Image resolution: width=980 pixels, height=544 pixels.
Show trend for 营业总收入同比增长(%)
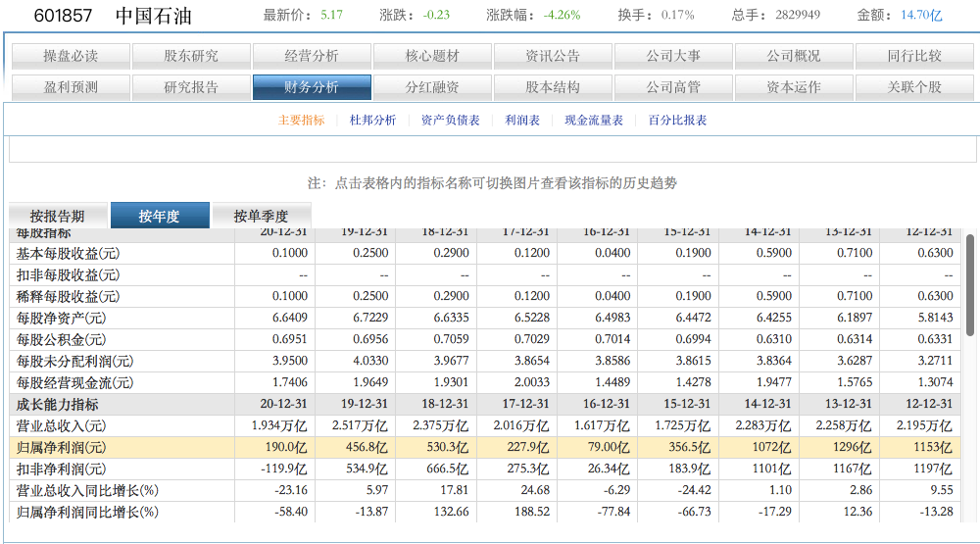click(87, 491)
